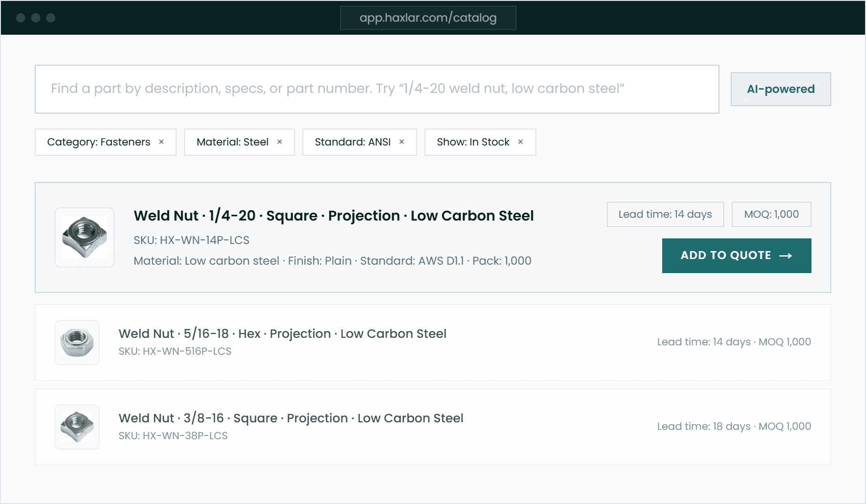866x504 pixels.
Task: Select the Weld Nut 1/4-20 Square title
Action: [x=333, y=215]
